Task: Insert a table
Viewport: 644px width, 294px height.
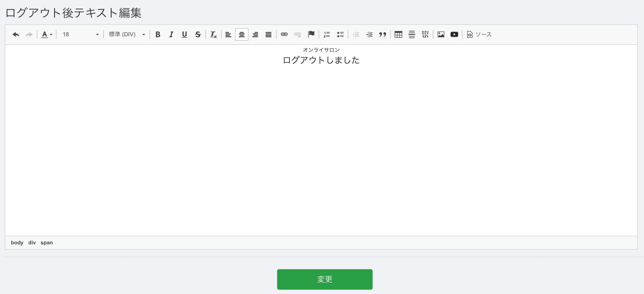Action: (398, 34)
